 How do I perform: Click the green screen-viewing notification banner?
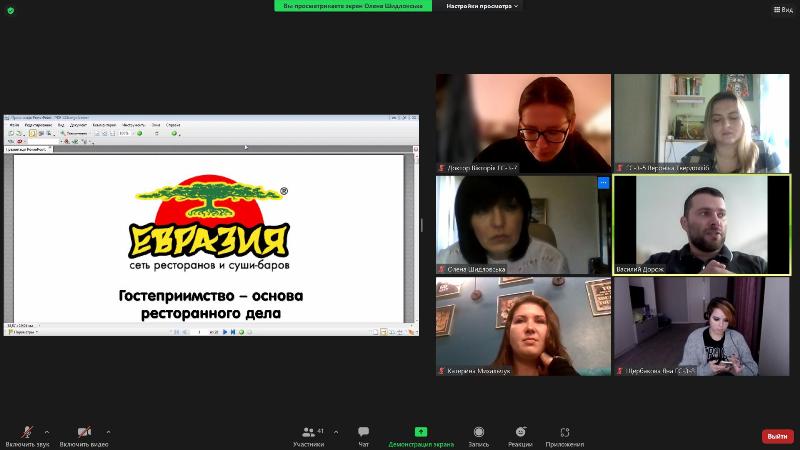(353, 6)
